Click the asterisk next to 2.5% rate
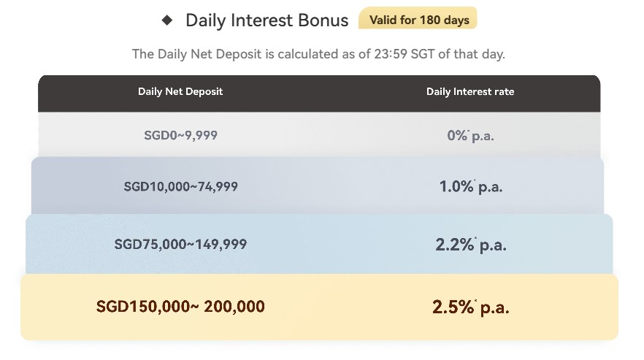This screenshot has width=644, height=360. [x=478, y=301]
